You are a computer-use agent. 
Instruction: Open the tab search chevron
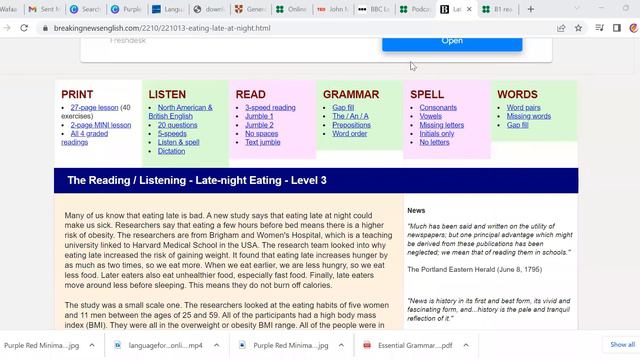pos(577,9)
